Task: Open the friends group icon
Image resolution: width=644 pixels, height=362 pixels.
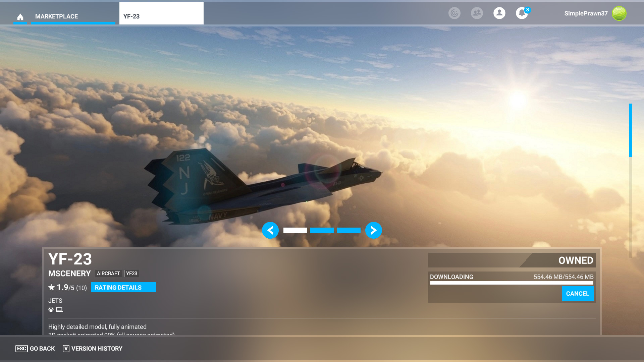Action: click(477, 13)
